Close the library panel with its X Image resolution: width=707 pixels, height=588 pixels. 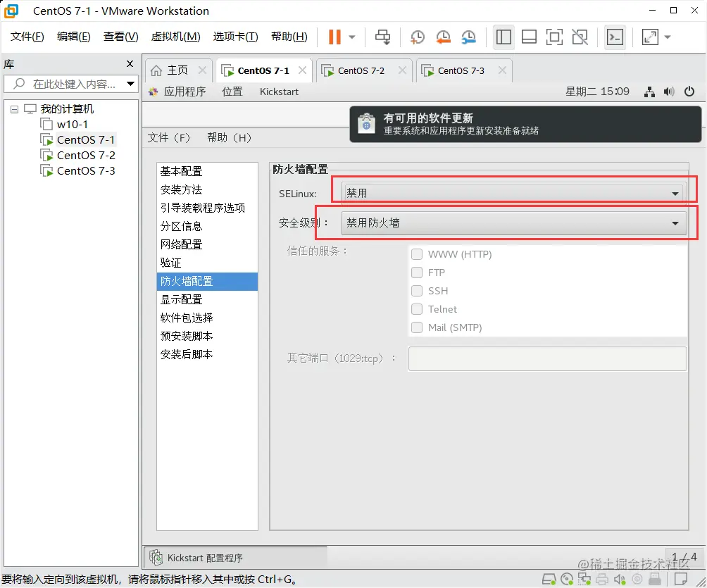click(x=130, y=64)
